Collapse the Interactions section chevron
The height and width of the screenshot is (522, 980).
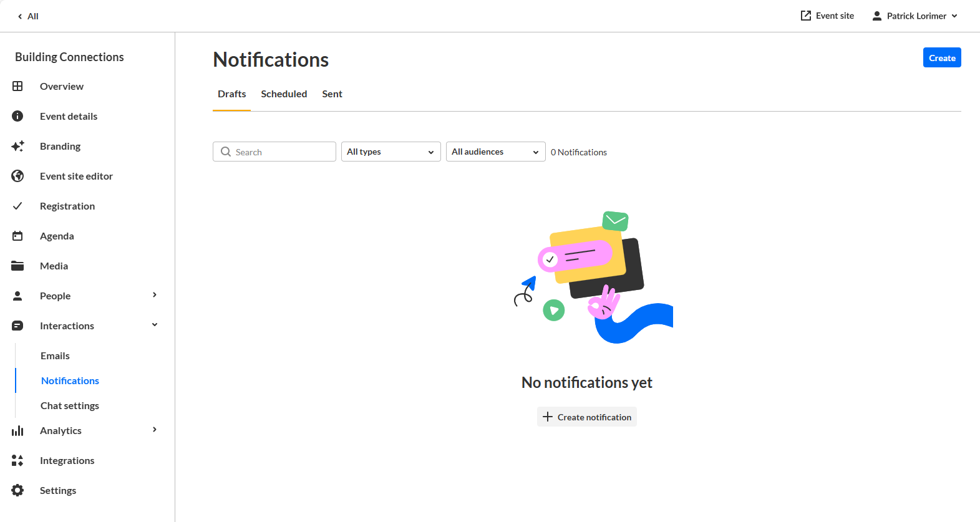pos(155,325)
